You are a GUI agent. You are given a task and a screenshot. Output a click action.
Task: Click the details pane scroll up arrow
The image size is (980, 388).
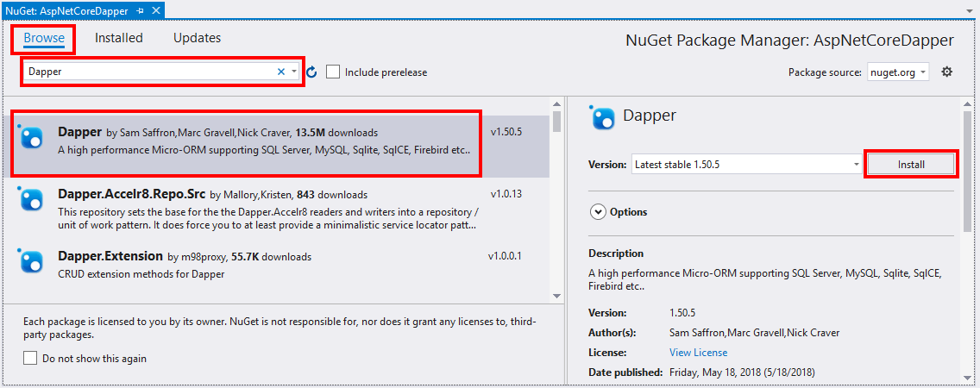(x=968, y=103)
